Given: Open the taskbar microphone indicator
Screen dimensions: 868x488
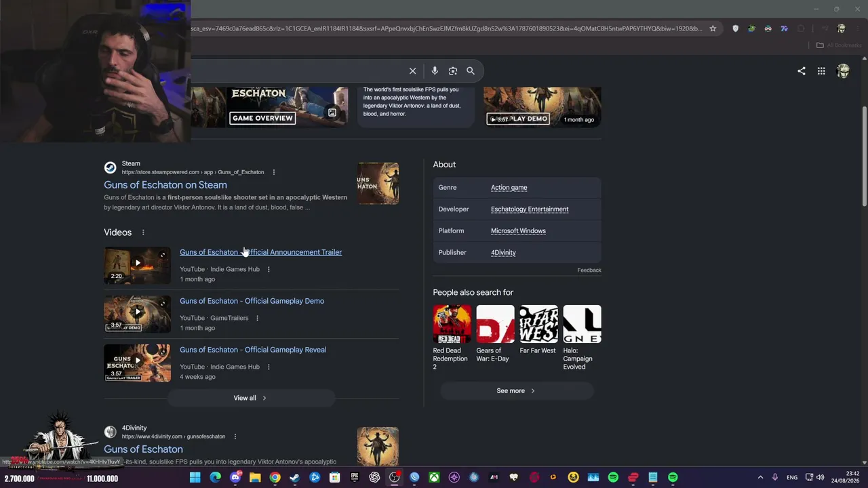Looking at the screenshot, I should (774, 478).
